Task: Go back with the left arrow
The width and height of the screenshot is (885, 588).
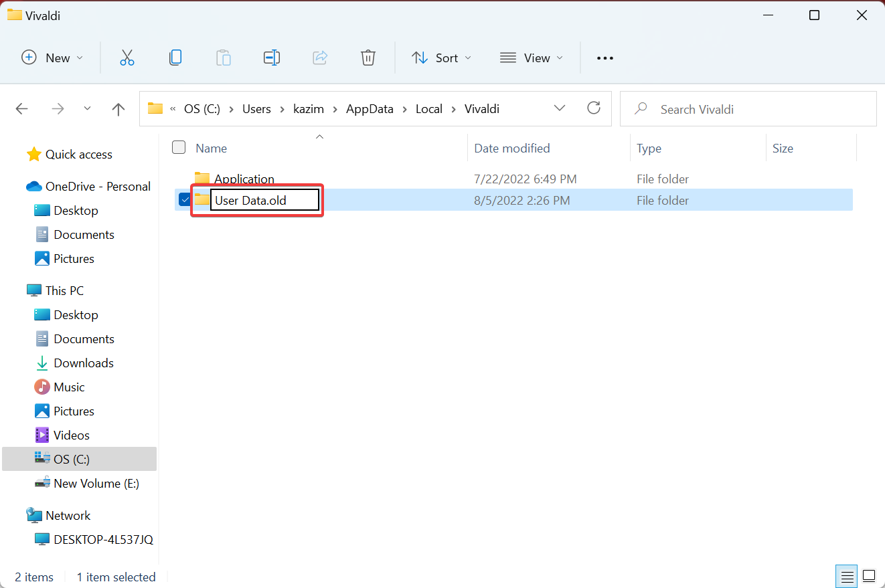Action: click(x=22, y=109)
